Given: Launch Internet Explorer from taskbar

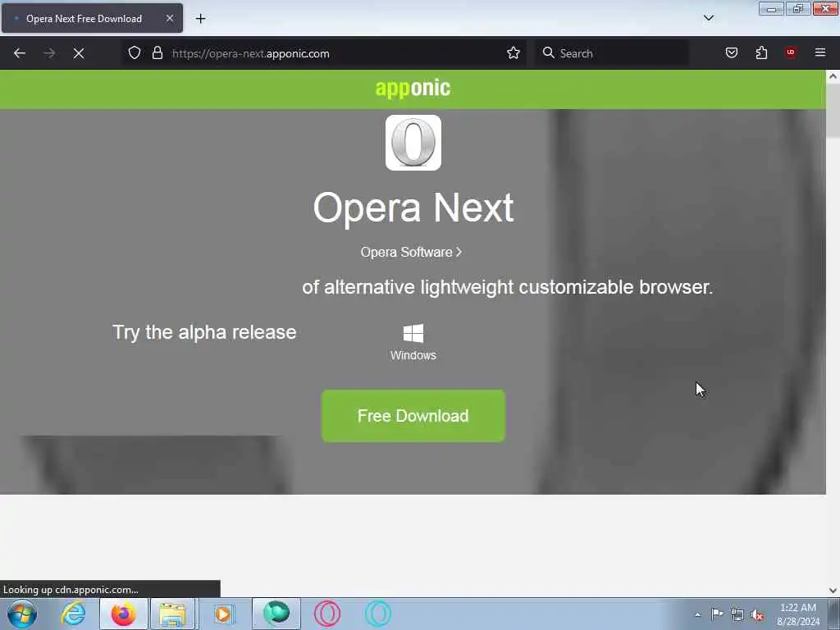Looking at the screenshot, I should click(x=73, y=614).
